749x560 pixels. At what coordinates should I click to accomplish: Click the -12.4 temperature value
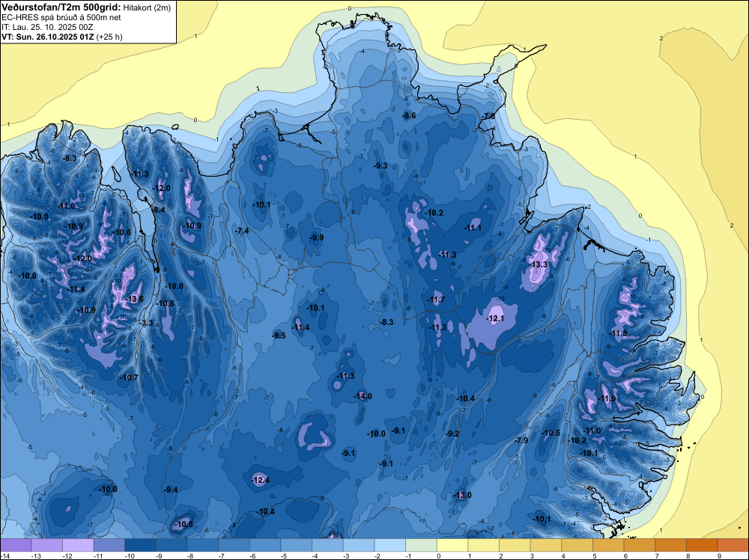click(261, 480)
